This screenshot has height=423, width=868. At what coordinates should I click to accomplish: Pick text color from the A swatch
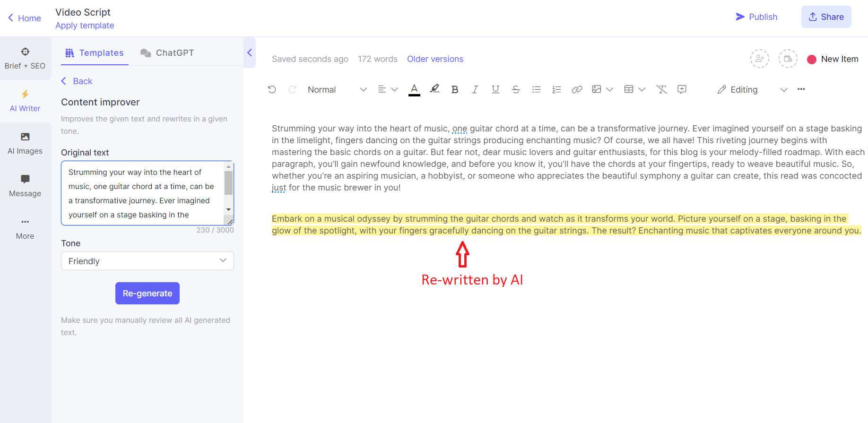tap(414, 89)
